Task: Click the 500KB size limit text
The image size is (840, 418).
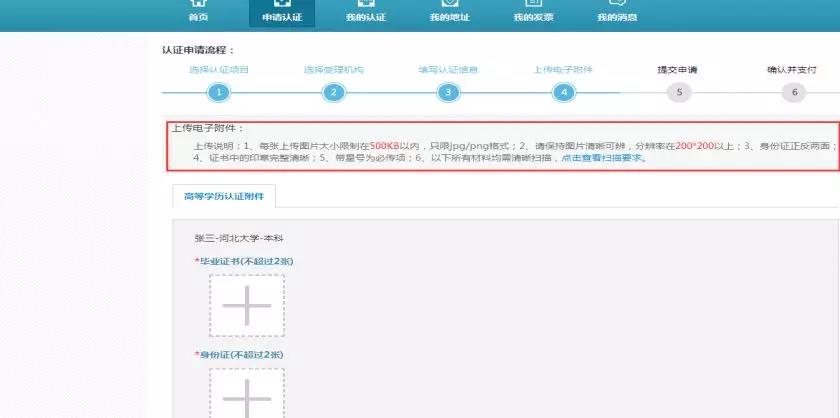Action: point(385,146)
